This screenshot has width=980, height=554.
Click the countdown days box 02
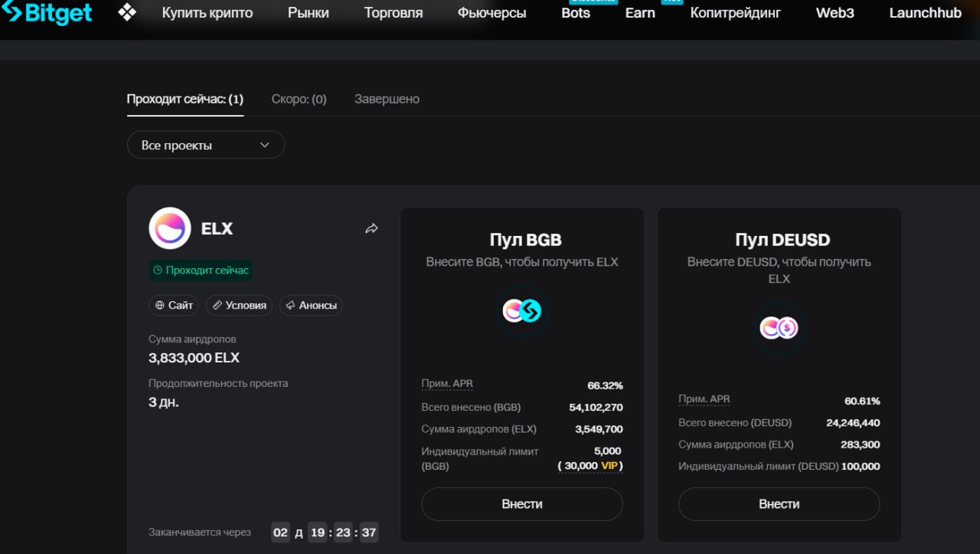pyautogui.click(x=281, y=533)
